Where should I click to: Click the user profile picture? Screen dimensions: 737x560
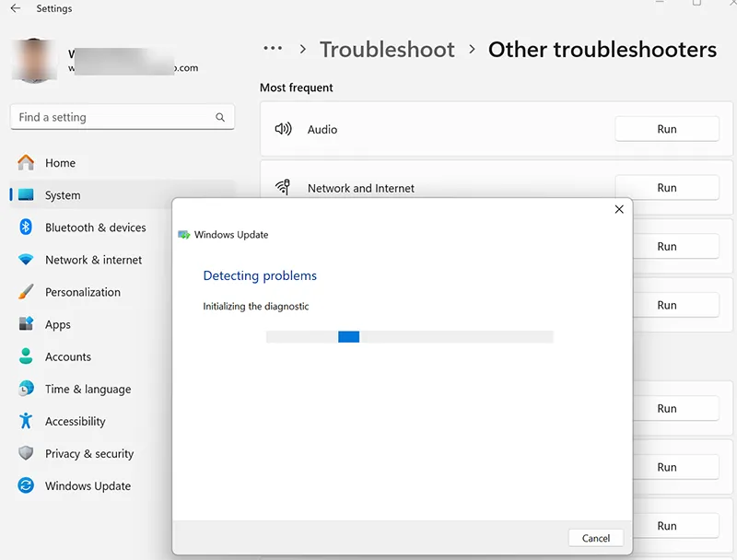35,61
